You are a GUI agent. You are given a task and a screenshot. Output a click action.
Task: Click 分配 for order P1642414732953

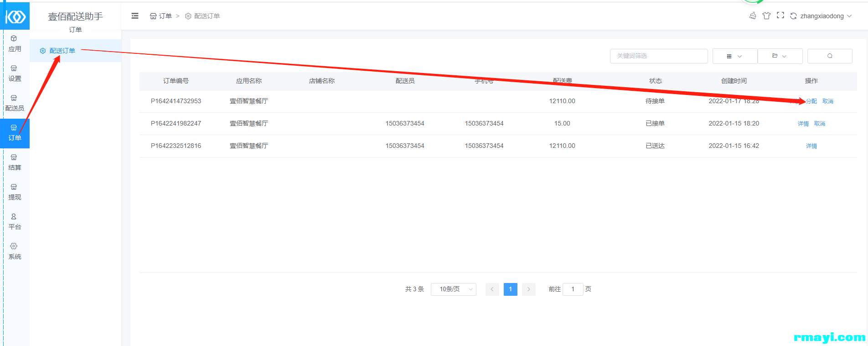[811, 101]
